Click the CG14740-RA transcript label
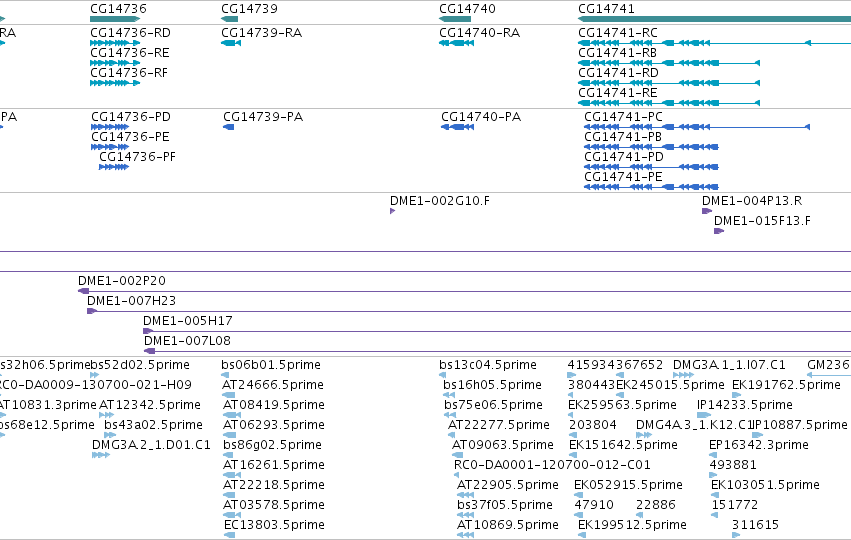This screenshot has height=540, width=851. click(480, 33)
